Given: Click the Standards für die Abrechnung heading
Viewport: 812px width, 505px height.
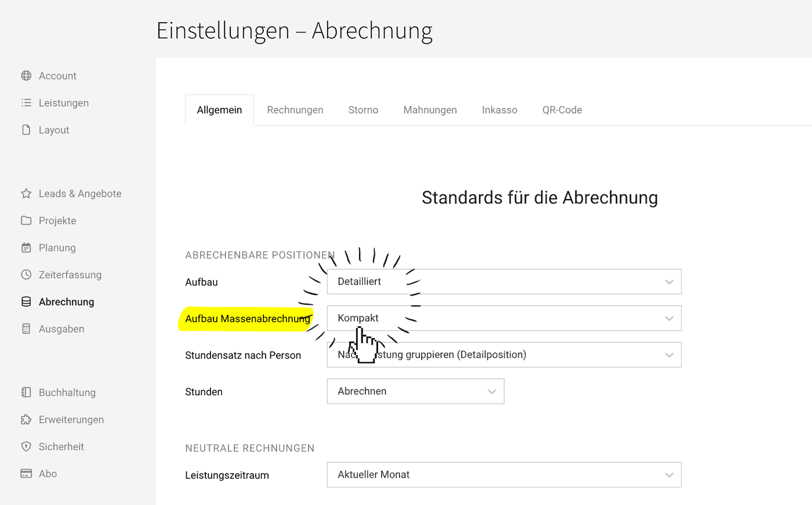Looking at the screenshot, I should click(539, 198).
